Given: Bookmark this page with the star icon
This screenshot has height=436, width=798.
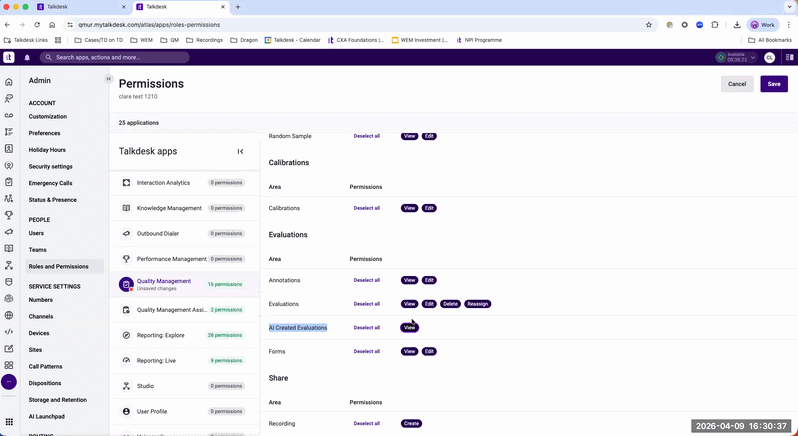Looking at the screenshot, I should [649, 24].
